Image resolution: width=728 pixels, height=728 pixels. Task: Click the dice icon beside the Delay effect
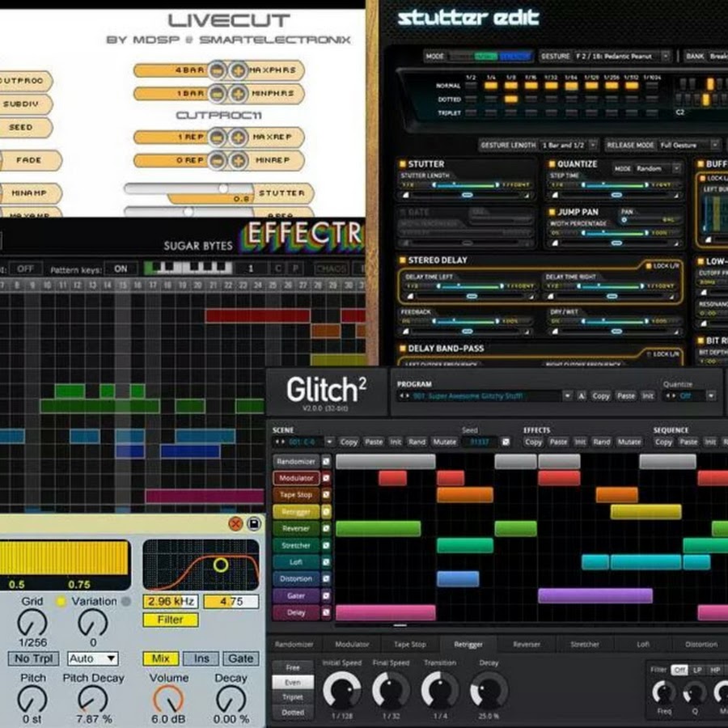pos(327,612)
